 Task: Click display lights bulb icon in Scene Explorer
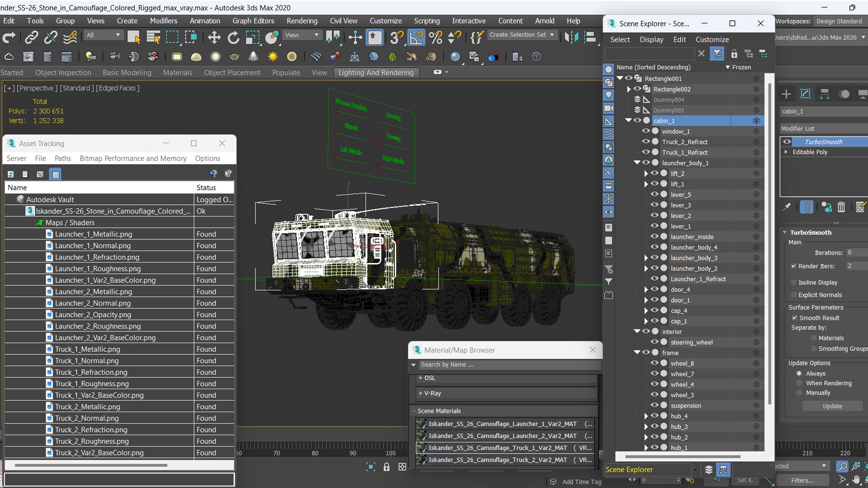609,95
